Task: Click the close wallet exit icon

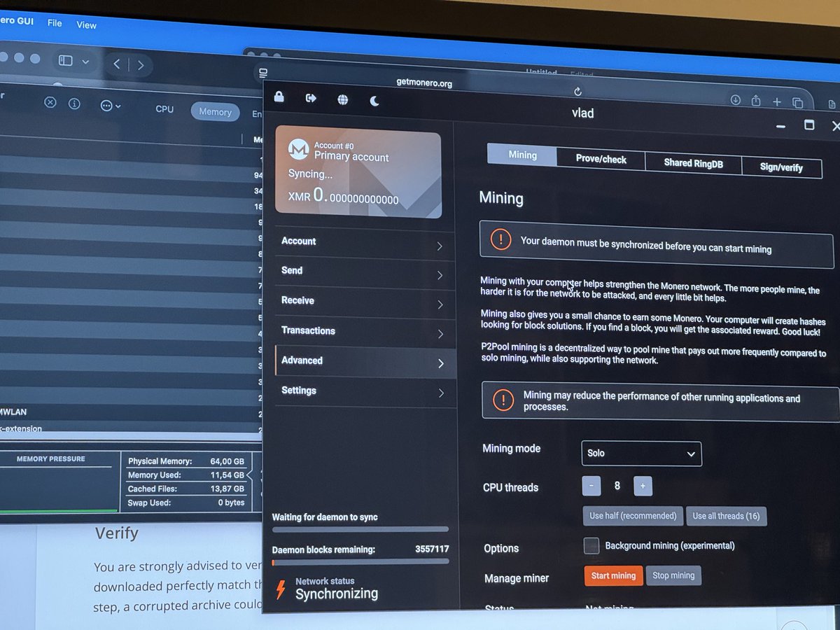Action: (311, 98)
